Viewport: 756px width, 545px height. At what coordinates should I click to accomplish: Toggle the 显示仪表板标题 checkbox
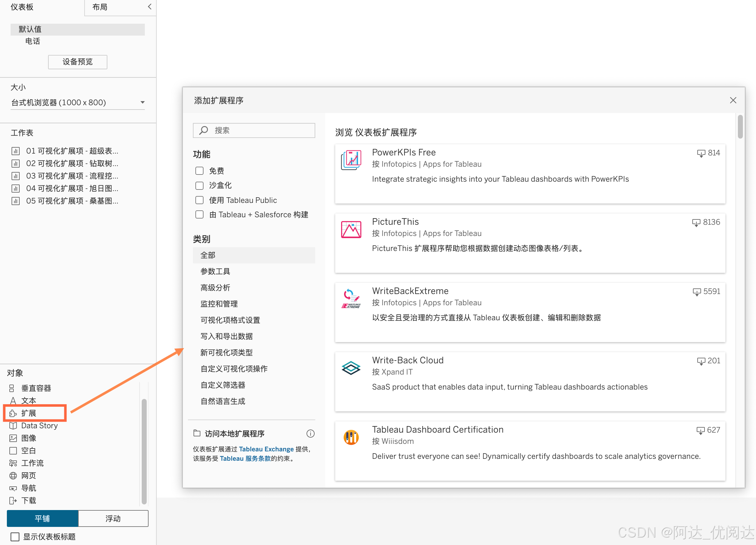pyautogui.click(x=15, y=536)
